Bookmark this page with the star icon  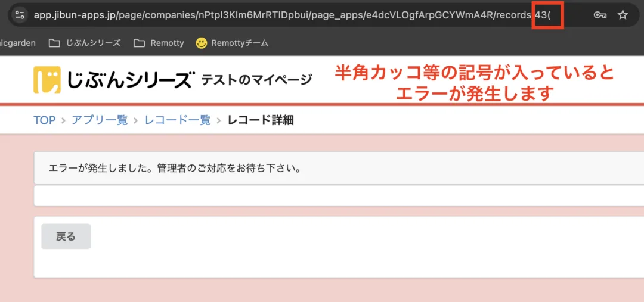[623, 15]
